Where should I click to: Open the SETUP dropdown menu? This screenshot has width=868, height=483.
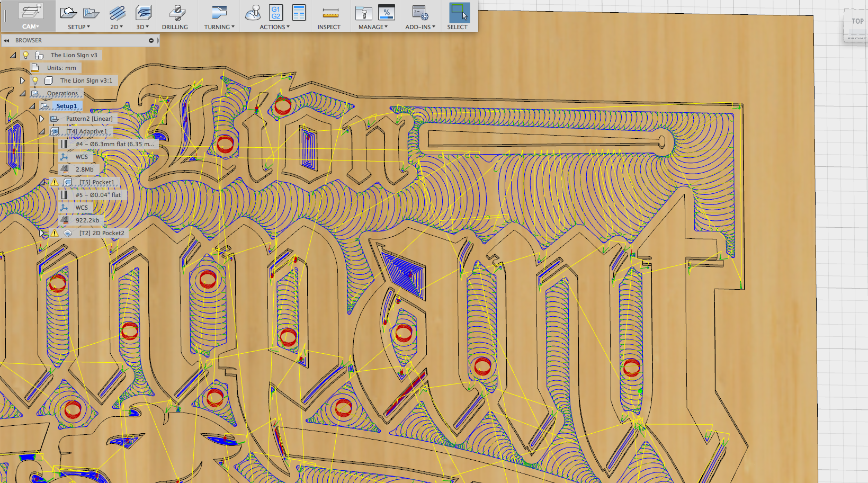(79, 27)
